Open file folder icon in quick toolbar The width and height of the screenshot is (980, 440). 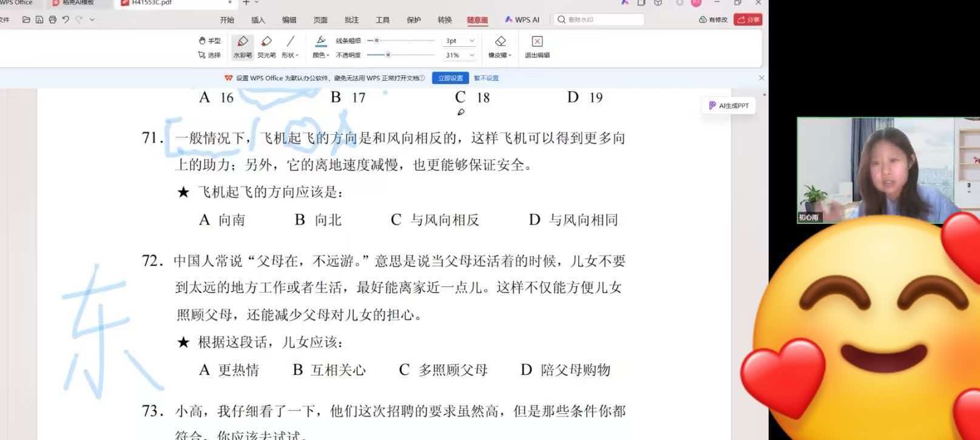[x=26, y=19]
